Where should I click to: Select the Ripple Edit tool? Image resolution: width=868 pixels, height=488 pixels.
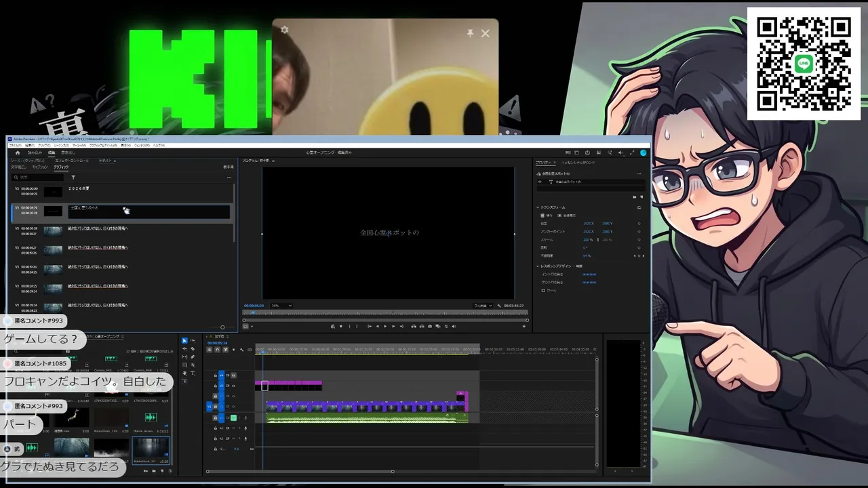184,349
